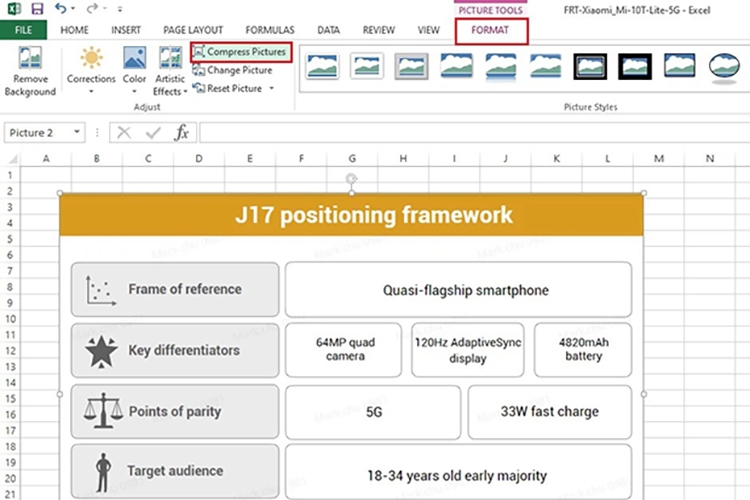Select column N header
Image resolution: width=750 pixels, height=500 pixels.
tap(710, 158)
